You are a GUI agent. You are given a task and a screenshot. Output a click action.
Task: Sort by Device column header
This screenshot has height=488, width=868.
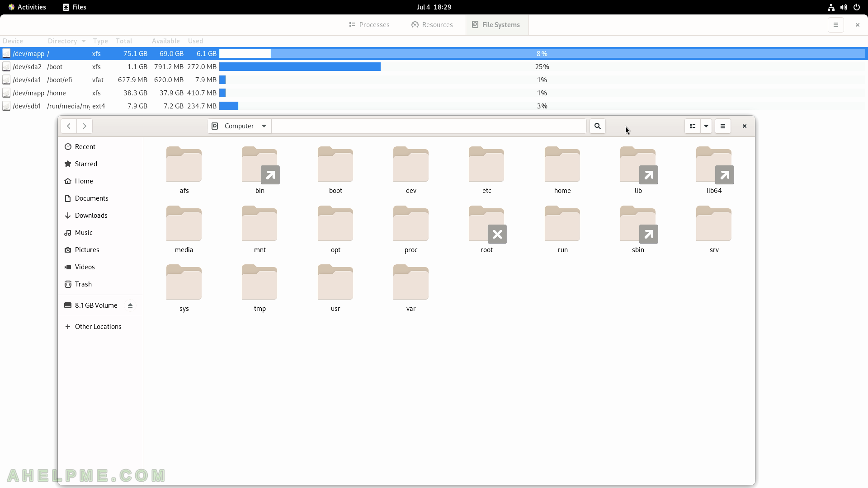23,41
